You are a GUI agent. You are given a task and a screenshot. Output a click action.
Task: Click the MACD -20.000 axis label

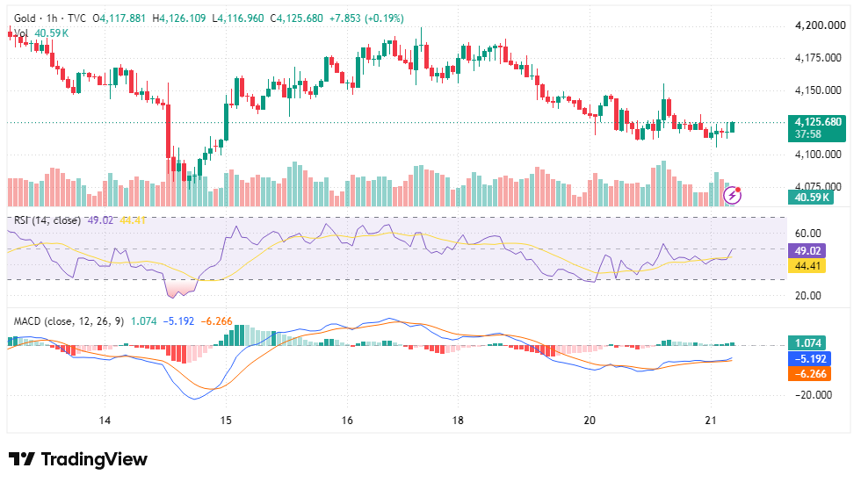tap(814, 395)
